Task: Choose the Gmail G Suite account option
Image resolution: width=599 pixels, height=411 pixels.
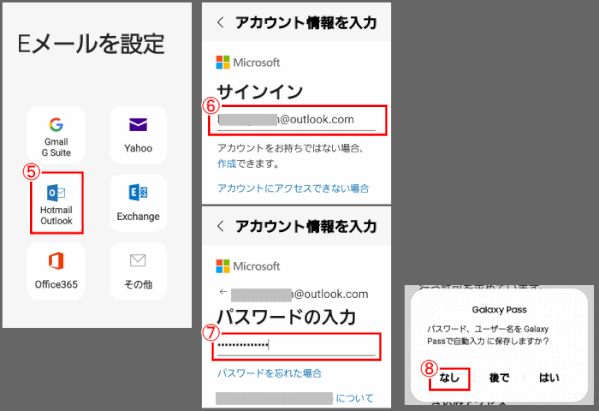Action: coord(56,135)
